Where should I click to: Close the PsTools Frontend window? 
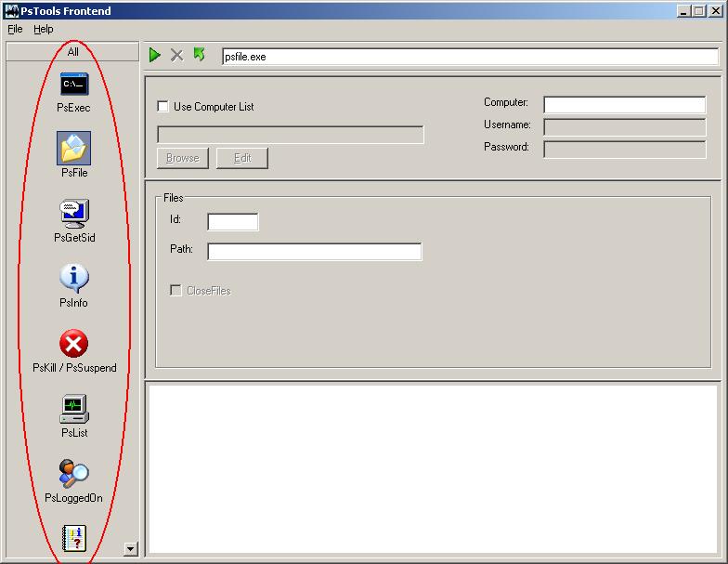(715, 11)
